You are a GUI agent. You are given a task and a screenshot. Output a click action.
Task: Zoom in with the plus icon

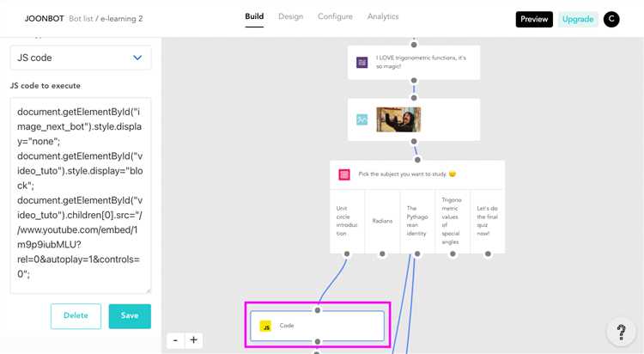pos(194,340)
